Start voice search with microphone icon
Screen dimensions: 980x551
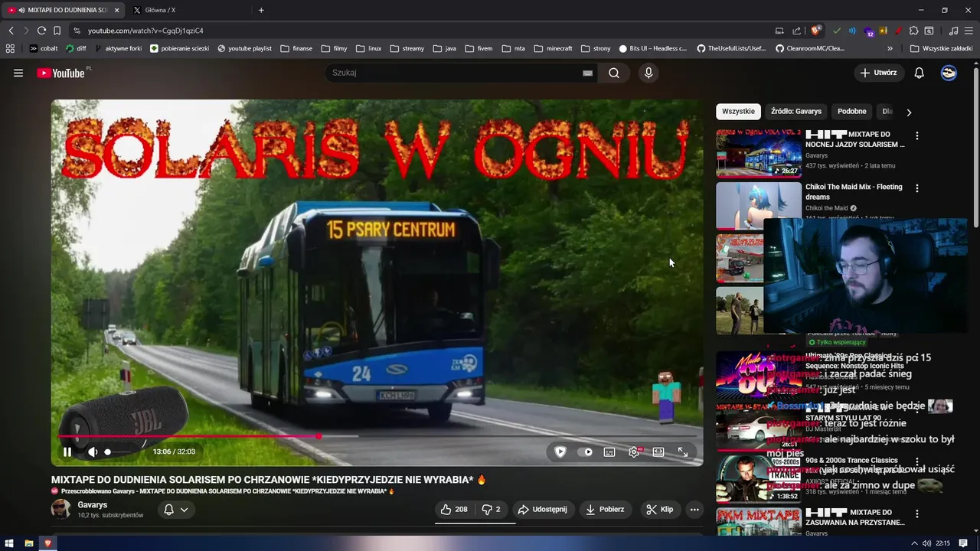point(648,73)
